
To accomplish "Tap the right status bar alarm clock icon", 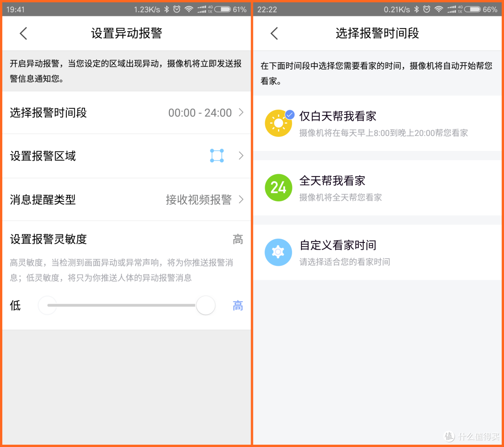I will [x=427, y=9].
